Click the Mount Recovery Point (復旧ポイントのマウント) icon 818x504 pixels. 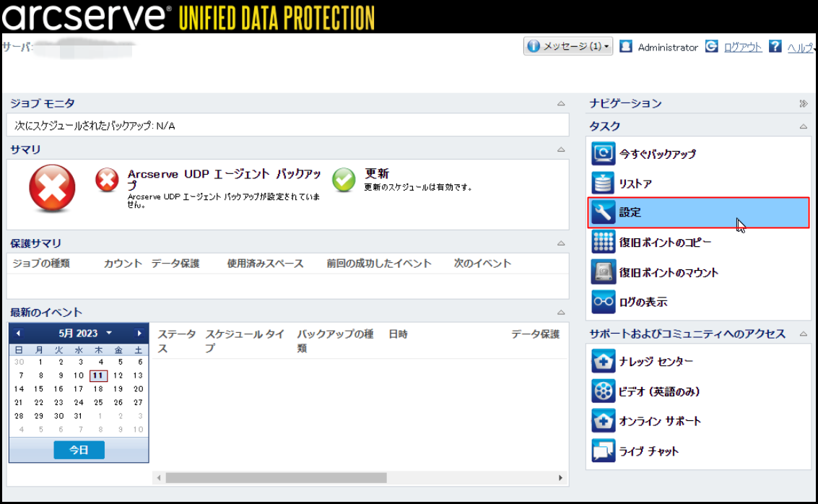(x=603, y=271)
